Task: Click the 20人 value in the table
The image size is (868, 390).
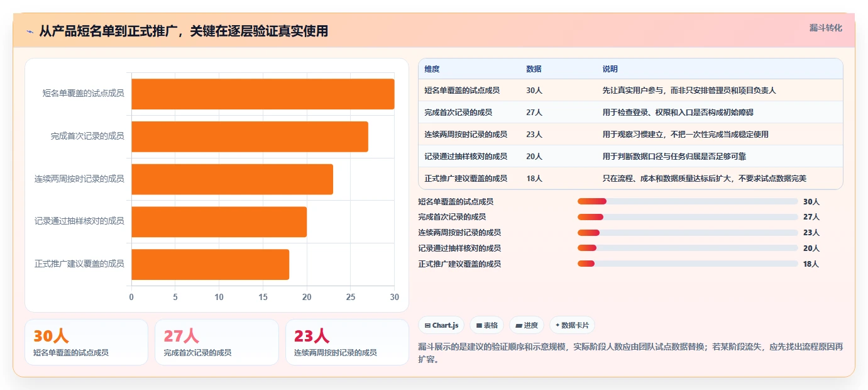Action: pyautogui.click(x=534, y=157)
